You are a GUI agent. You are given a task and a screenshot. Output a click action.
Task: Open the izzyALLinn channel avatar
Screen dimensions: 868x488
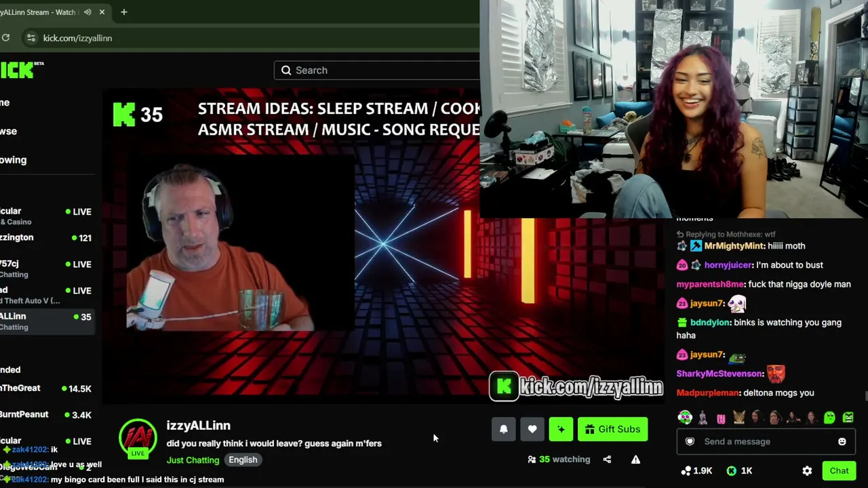pyautogui.click(x=138, y=439)
